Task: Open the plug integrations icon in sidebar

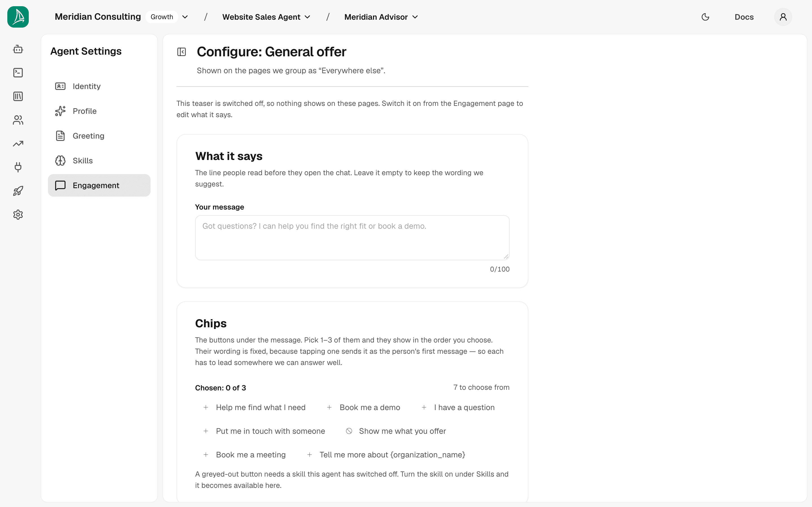Action: pos(18,167)
